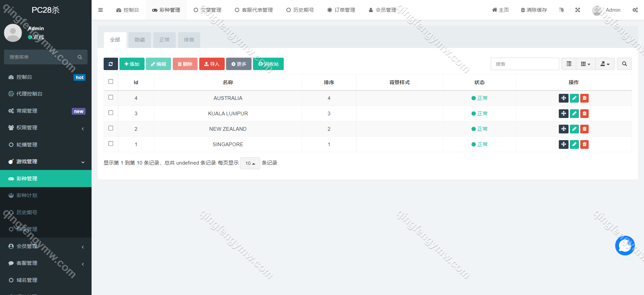Click red trash icon in SINGAPORE row

585,144
